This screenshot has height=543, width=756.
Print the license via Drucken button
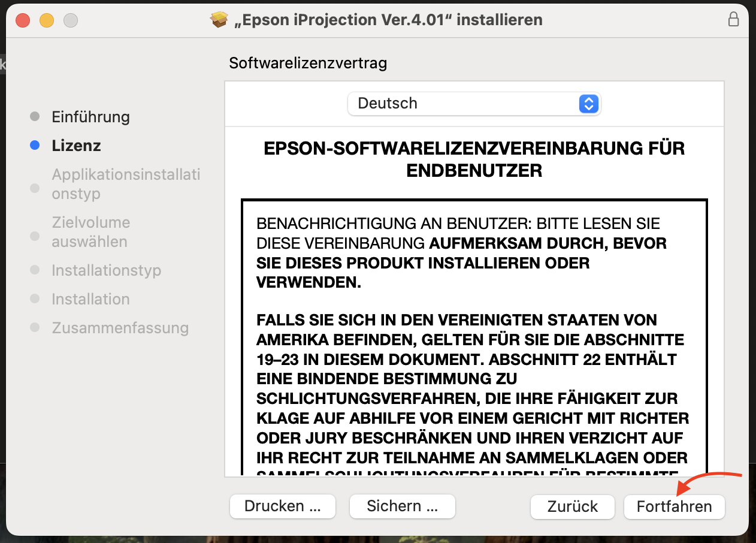pos(283,506)
